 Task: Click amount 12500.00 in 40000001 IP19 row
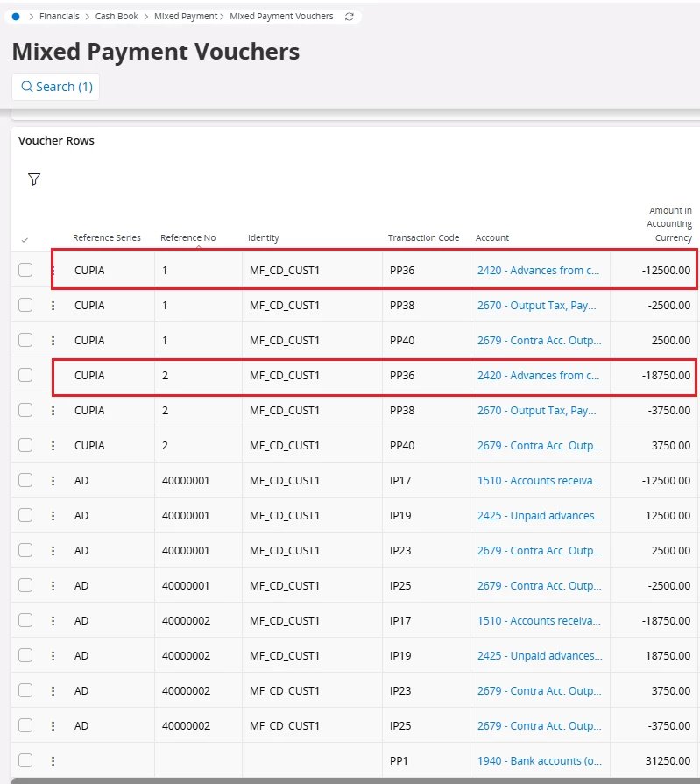668,515
